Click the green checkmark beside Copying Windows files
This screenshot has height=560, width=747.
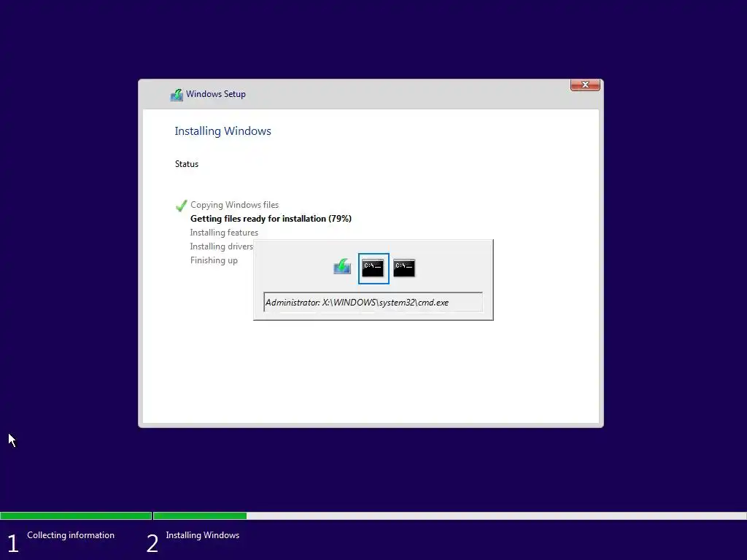click(181, 206)
